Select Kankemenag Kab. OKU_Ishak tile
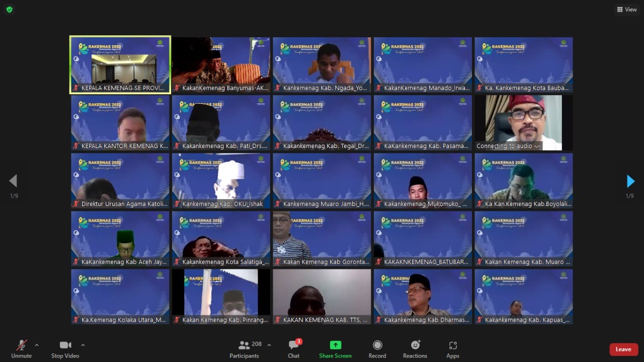The height and width of the screenshot is (362, 644). click(x=221, y=181)
